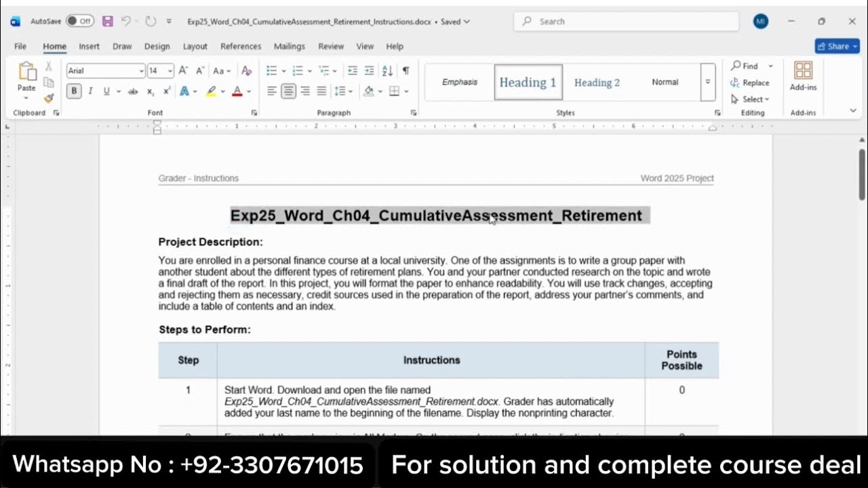Justify paragraph text
Image resolution: width=868 pixels, height=488 pixels.
[x=321, y=91]
